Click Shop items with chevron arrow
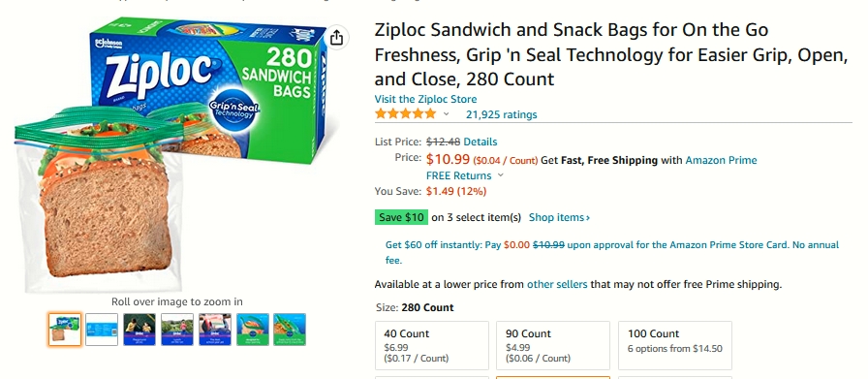This screenshot has width=868, height=379. click(559, 217)
